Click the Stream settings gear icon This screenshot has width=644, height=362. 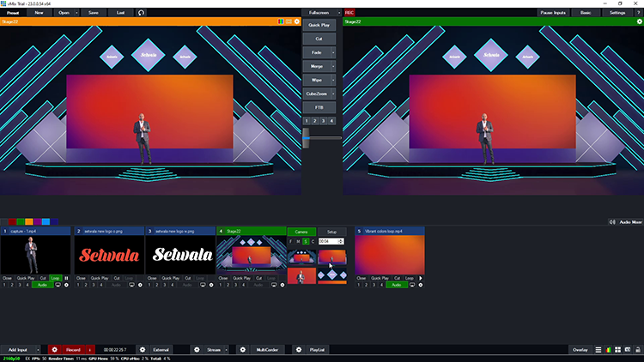coord(197,350)
